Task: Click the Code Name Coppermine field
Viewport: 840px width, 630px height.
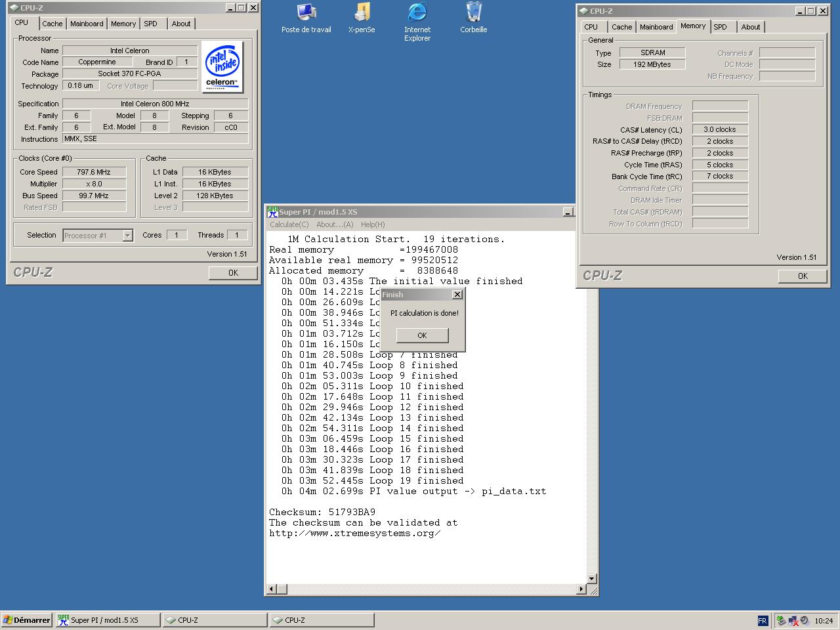Action: [97, 62]
